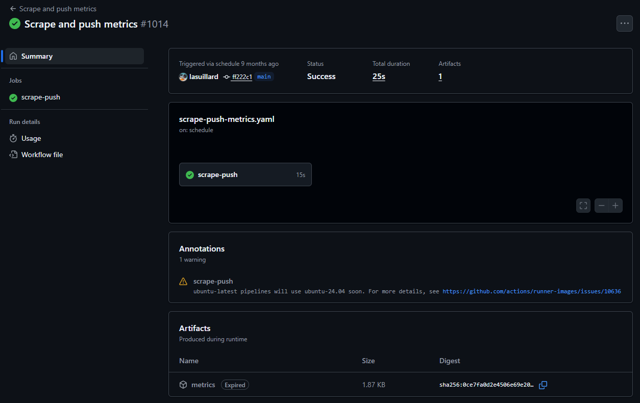Screen dimensions: 640x403
Task: Toggle fullscreen workflow graph view
Action: (583, 205)
